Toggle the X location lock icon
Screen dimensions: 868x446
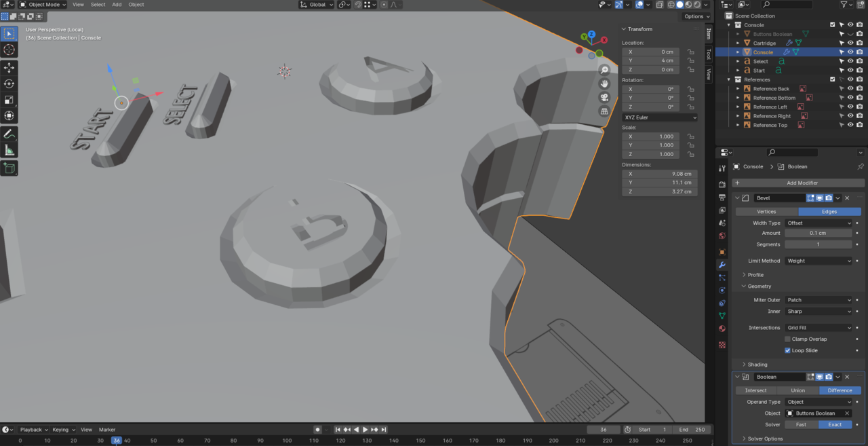click(x=690, y=52)
